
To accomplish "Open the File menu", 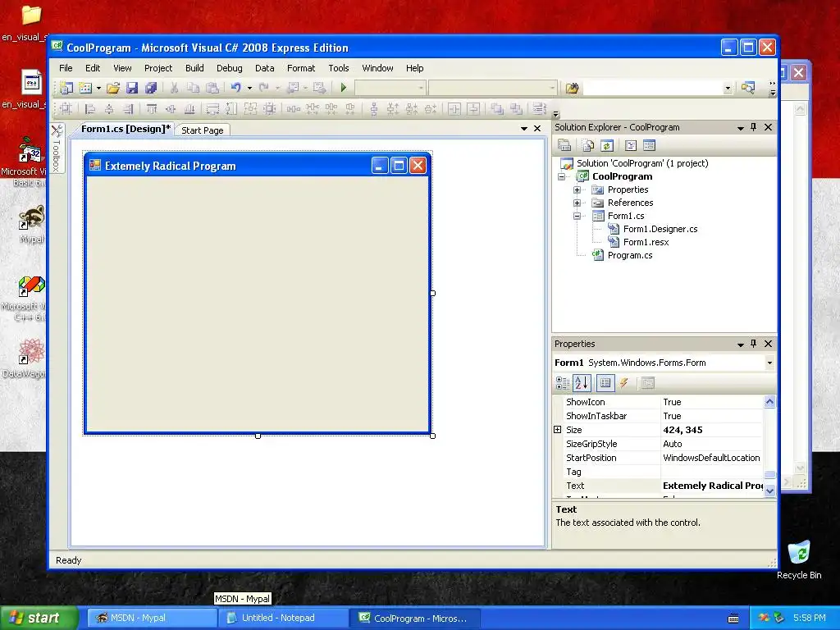I will [x=66, y=68].
